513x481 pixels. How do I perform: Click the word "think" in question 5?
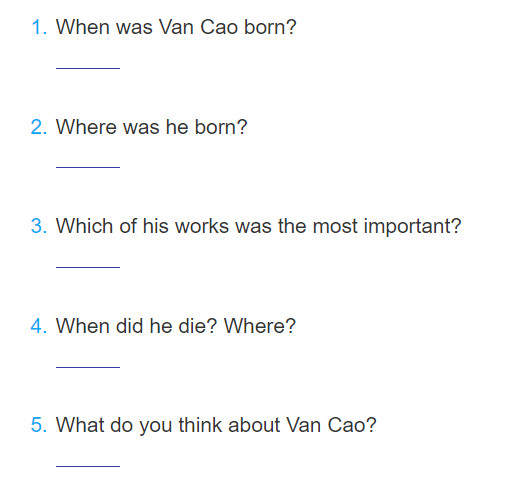click(x=200, y=425)
